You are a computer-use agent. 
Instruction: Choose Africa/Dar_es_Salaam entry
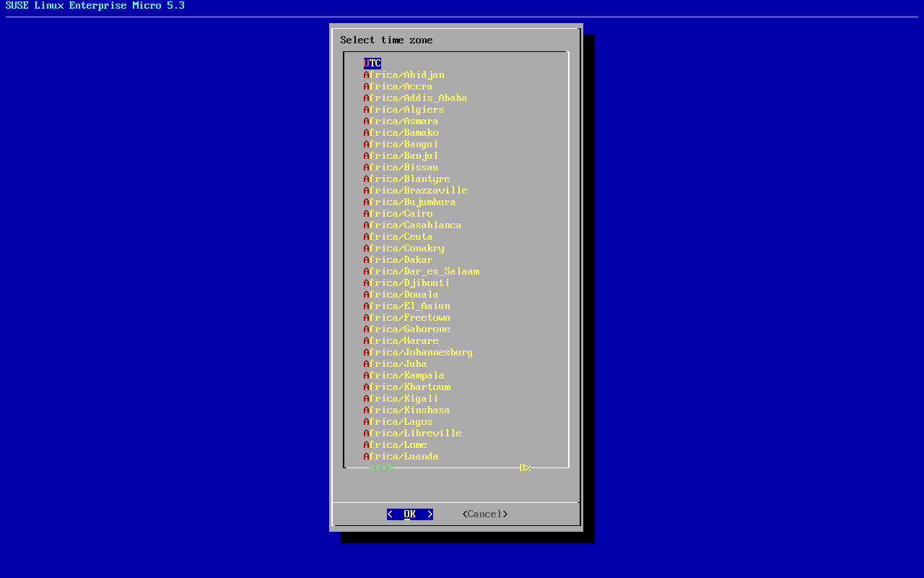(422, 272)
